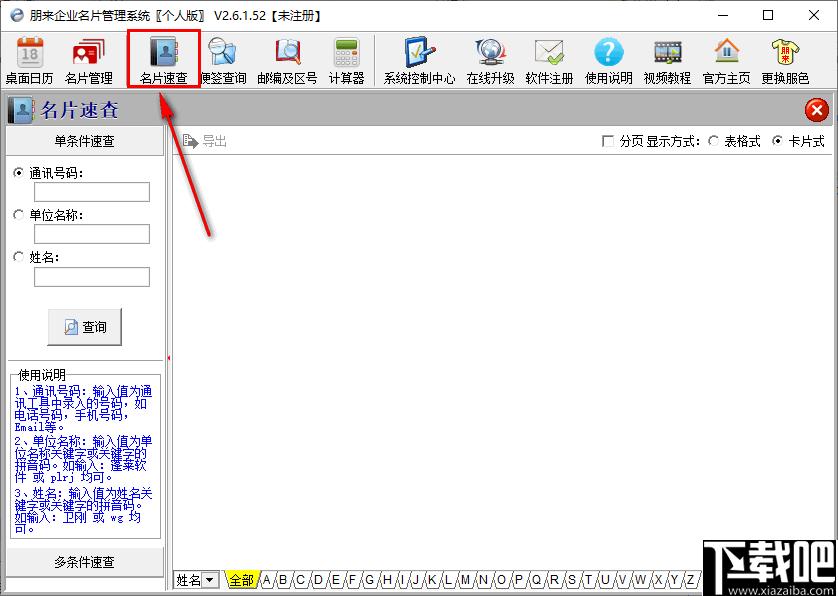Open 系统控制中心 system control center
The image size is (838, 596).
[x=420, y=60]
